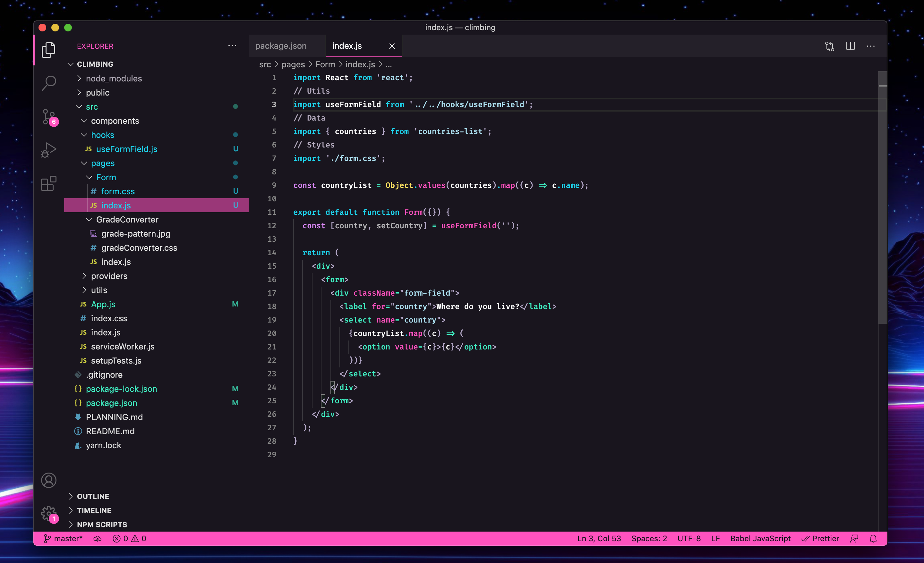924x563 pixels.
Task: Open the Manage gear settings icon
Action: tap(49, 513)
